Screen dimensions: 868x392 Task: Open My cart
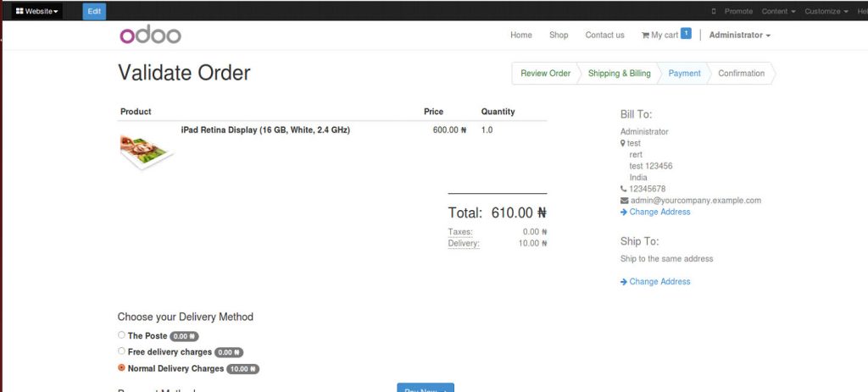coord(665,35)
